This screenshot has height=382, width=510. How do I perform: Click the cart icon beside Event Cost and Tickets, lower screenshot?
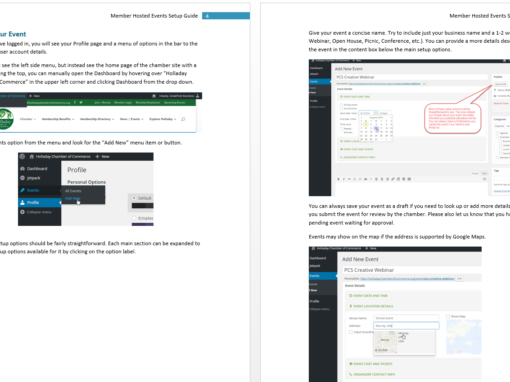(351, 364)
